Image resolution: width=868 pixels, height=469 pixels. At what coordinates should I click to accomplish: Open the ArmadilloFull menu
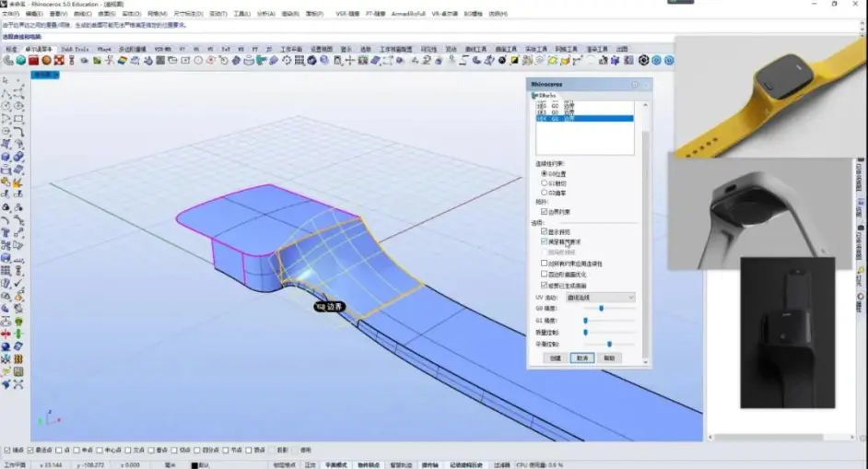point(408,14)
